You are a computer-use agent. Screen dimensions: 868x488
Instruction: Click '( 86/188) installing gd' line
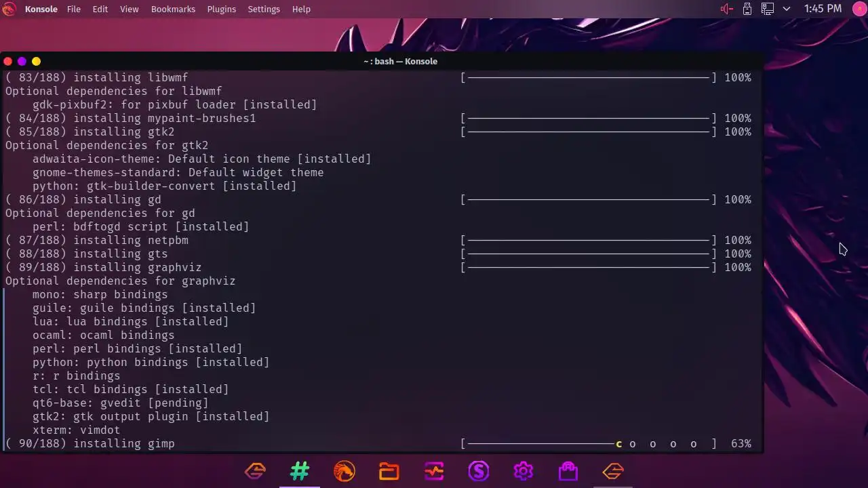83,199
